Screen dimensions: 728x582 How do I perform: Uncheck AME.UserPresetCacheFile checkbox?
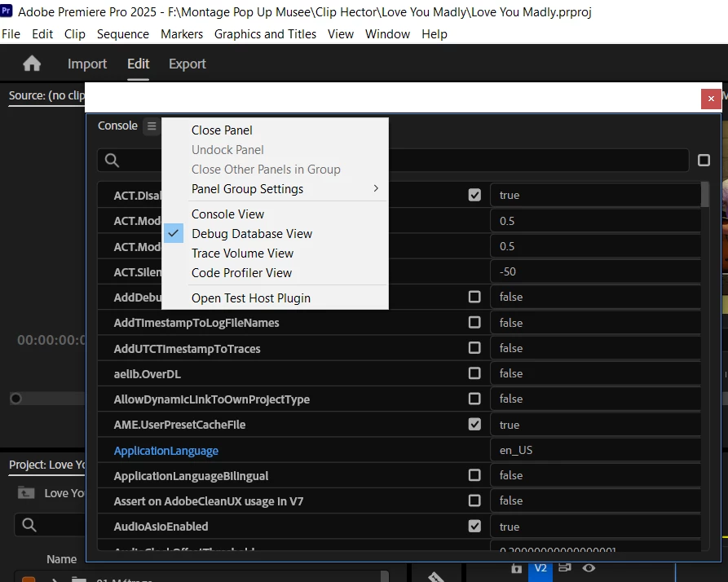coord(474,424)
